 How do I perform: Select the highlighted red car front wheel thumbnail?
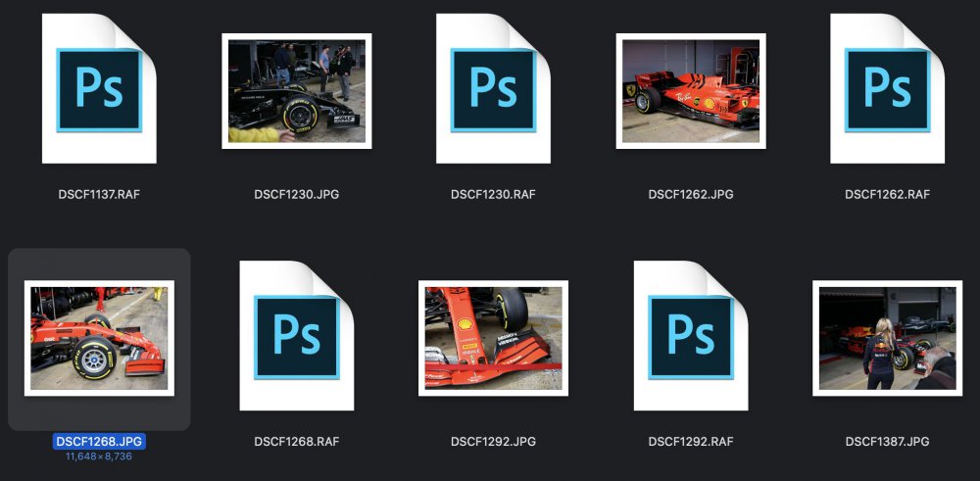click(99, 338)
